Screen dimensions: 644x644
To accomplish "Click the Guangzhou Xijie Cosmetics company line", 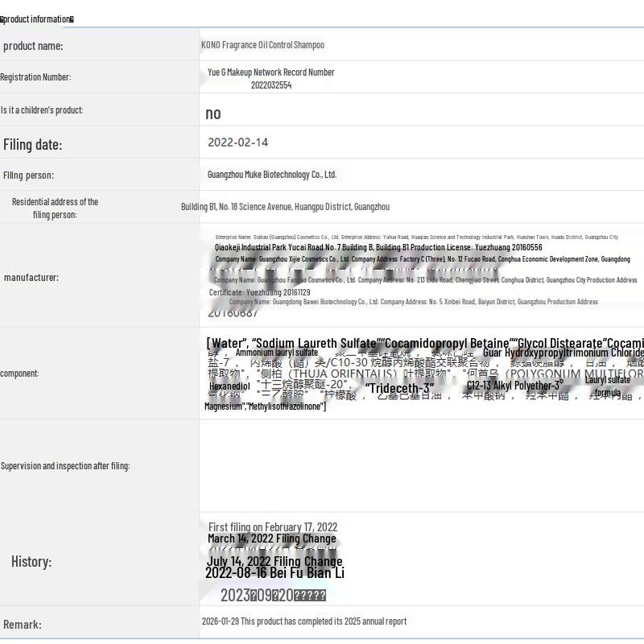I will click(x=423, y=259).
